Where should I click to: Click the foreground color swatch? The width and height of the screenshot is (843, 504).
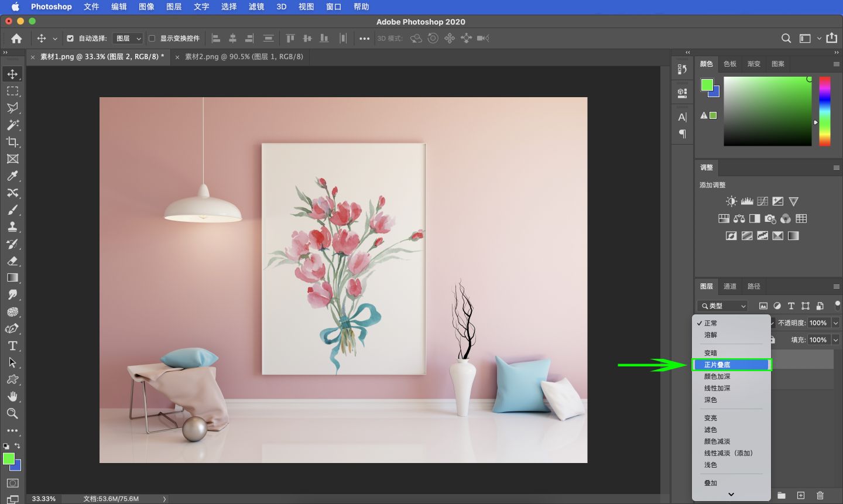point(10,458)
